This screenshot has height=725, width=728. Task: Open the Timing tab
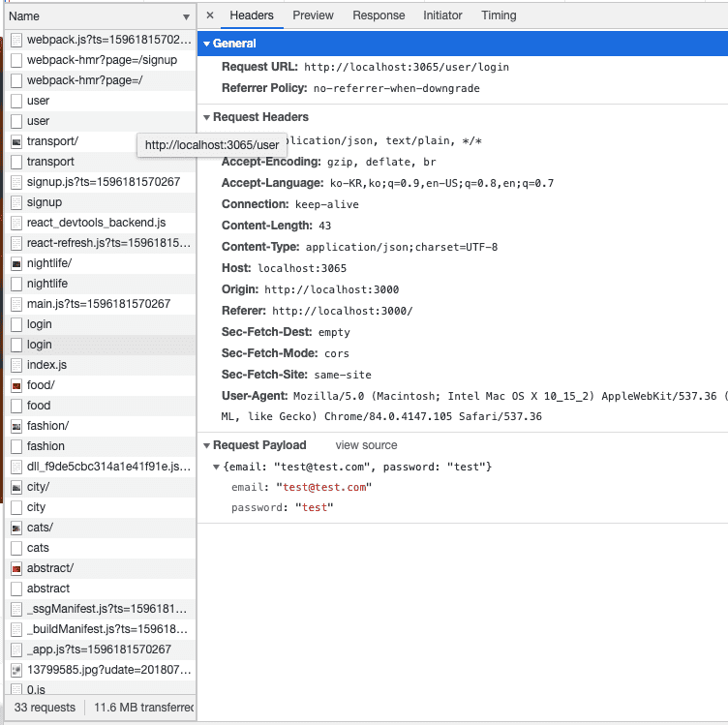coord(499,15)
